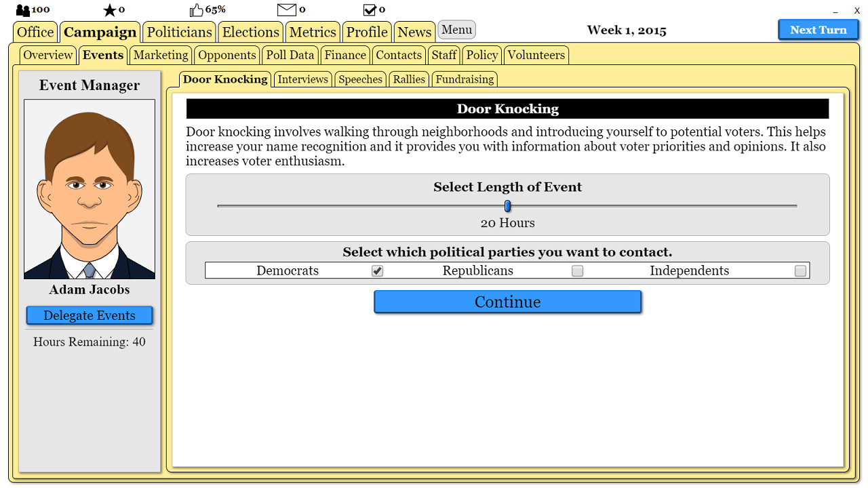Open the Volunteers tab
868x488 pixels.
(x=536, y=55)
